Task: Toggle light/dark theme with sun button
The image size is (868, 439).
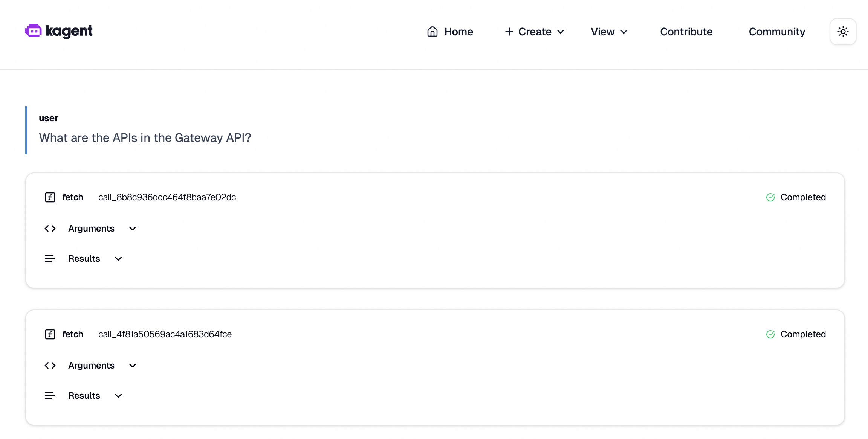Action: (x=843, y=32)
